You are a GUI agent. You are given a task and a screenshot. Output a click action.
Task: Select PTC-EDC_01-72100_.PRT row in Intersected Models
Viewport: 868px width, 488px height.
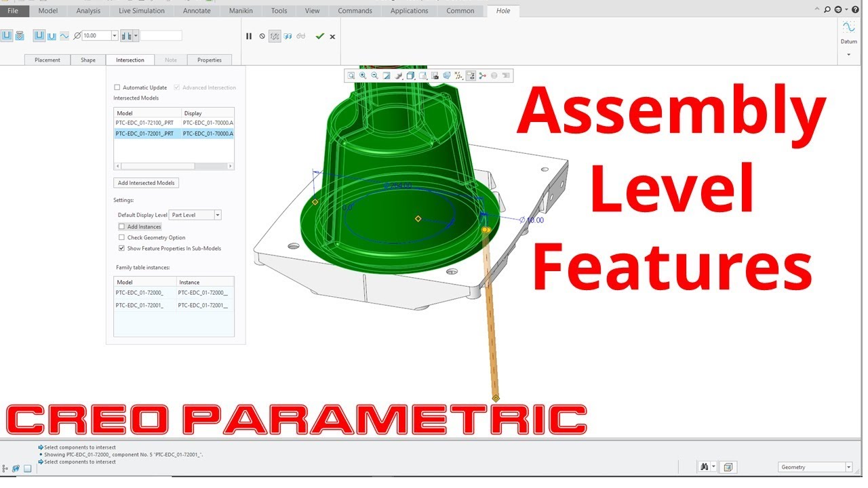coord(174,123)
